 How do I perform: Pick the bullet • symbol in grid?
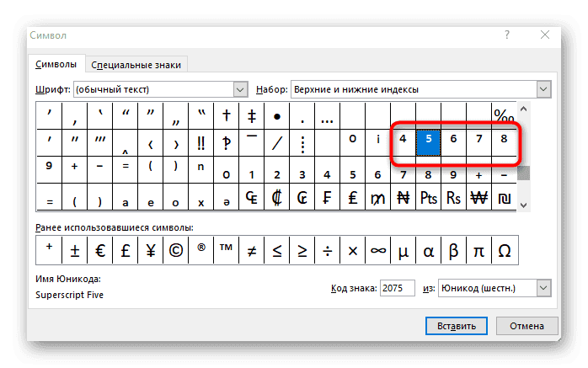point(277,116)
